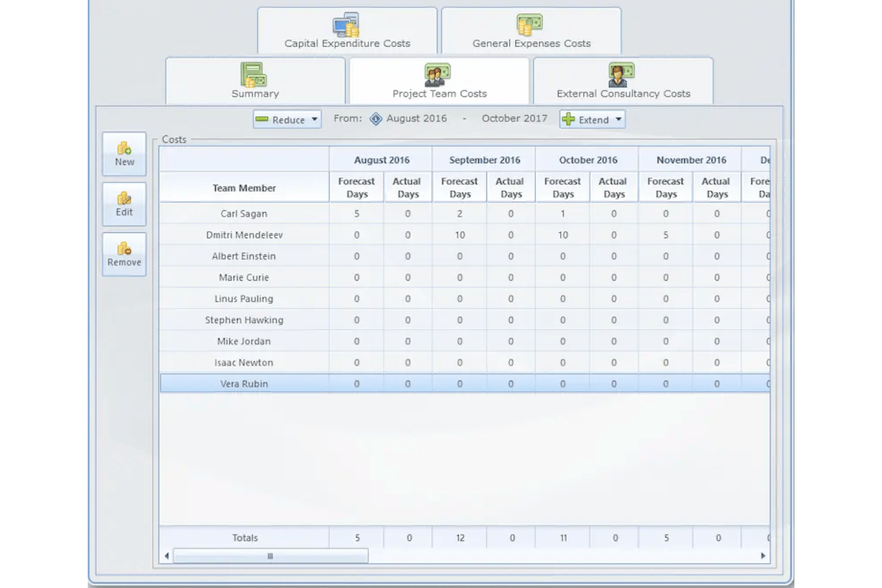Click the Remove coins icon

coord(124,248)
